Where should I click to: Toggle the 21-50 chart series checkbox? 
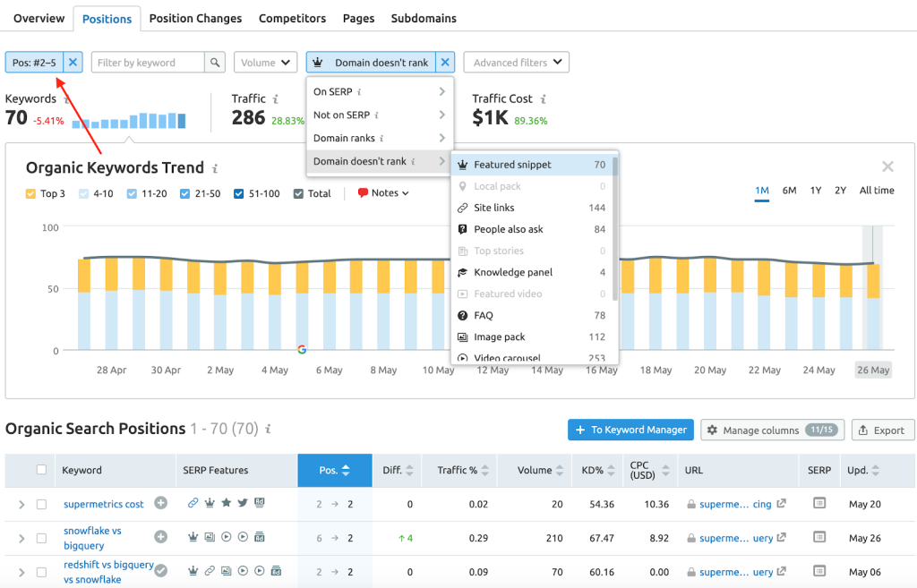click(x=184, y=193)
